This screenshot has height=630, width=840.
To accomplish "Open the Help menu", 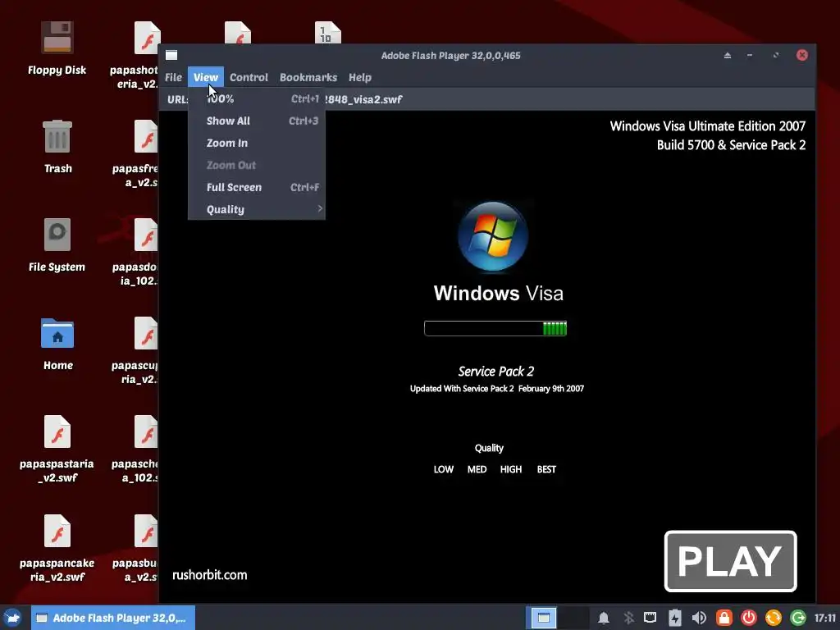I will click(360, 77).
